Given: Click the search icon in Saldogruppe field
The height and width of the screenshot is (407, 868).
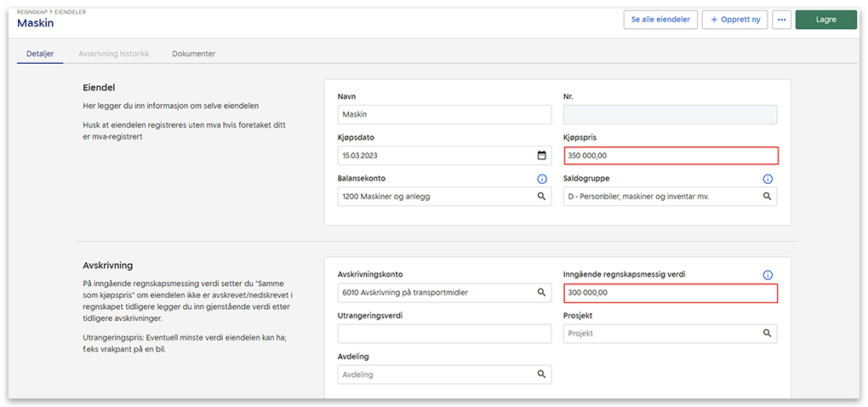Looking at the screenshot, I should click(x=767, y=197).
